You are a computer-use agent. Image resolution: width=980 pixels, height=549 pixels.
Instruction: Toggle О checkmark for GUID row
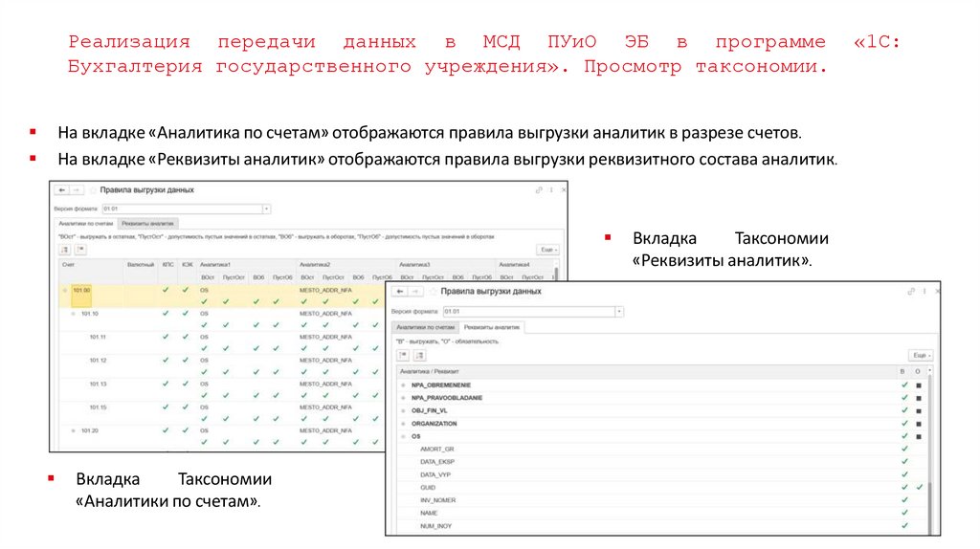(920, 487)
